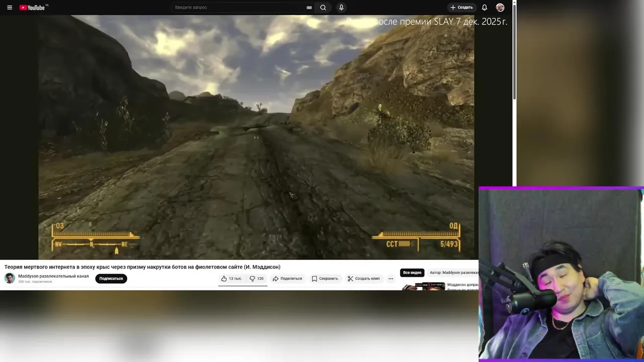The height and width of the screenshot is (362, 644).
Task: Go to YouTube home via logo
Action: pos(33,8)
